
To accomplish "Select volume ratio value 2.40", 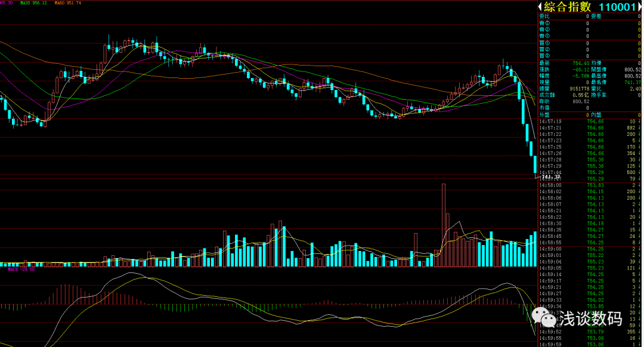I will [x=636, y=89].
